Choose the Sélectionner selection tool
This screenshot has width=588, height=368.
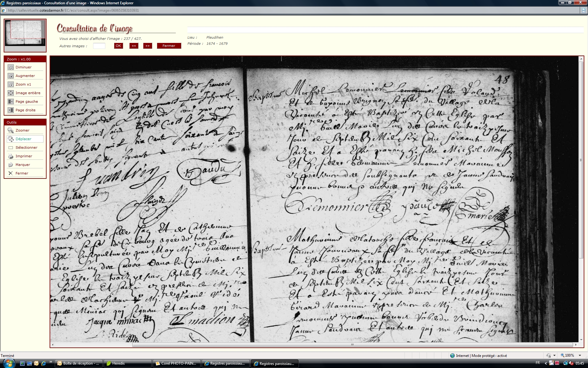11,148
